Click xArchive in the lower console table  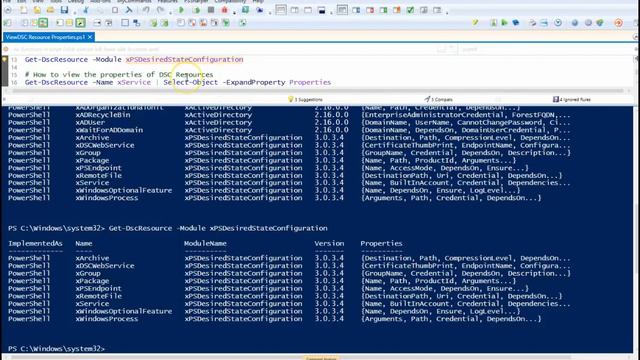pyautogui.click(x=92, y=258)
